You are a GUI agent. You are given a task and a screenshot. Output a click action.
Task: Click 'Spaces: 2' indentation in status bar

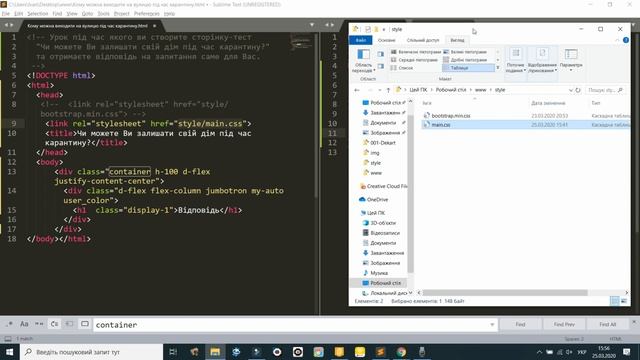(x=574, y=339)
